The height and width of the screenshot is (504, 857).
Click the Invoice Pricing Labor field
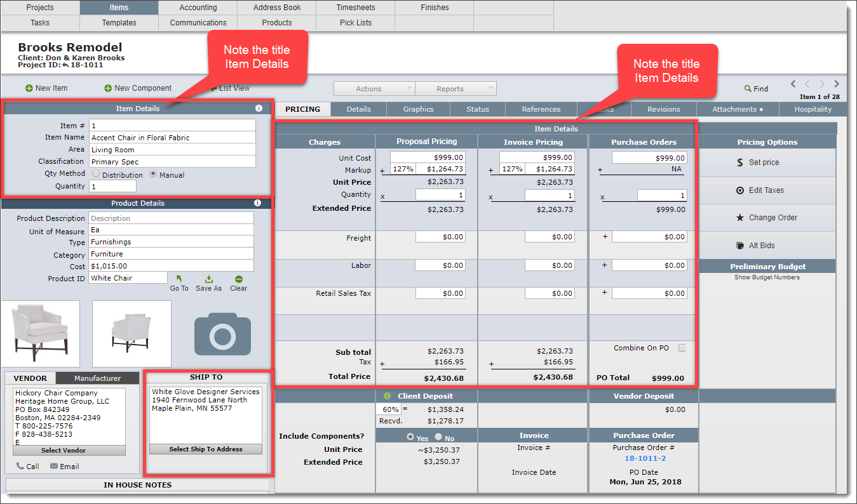[x=550, y=265]
